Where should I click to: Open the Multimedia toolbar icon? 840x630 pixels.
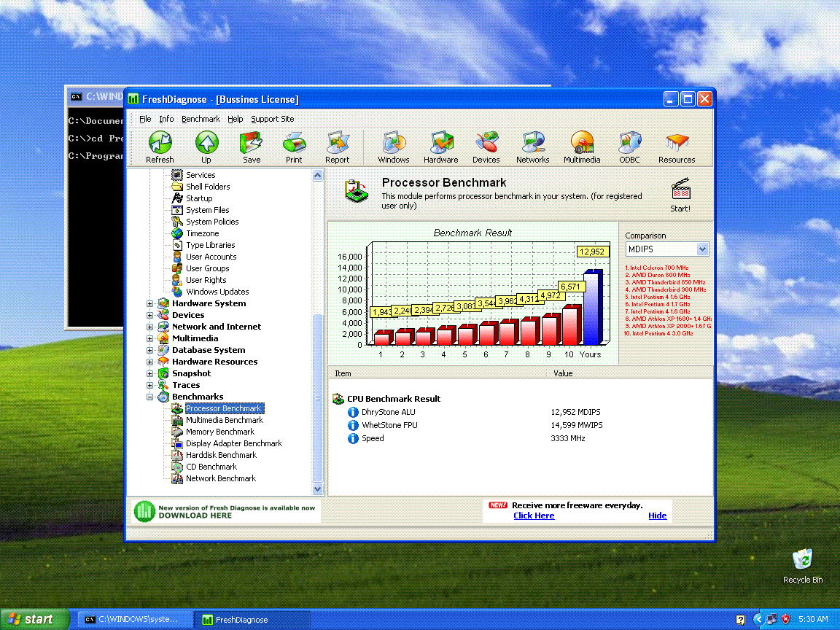582,143
